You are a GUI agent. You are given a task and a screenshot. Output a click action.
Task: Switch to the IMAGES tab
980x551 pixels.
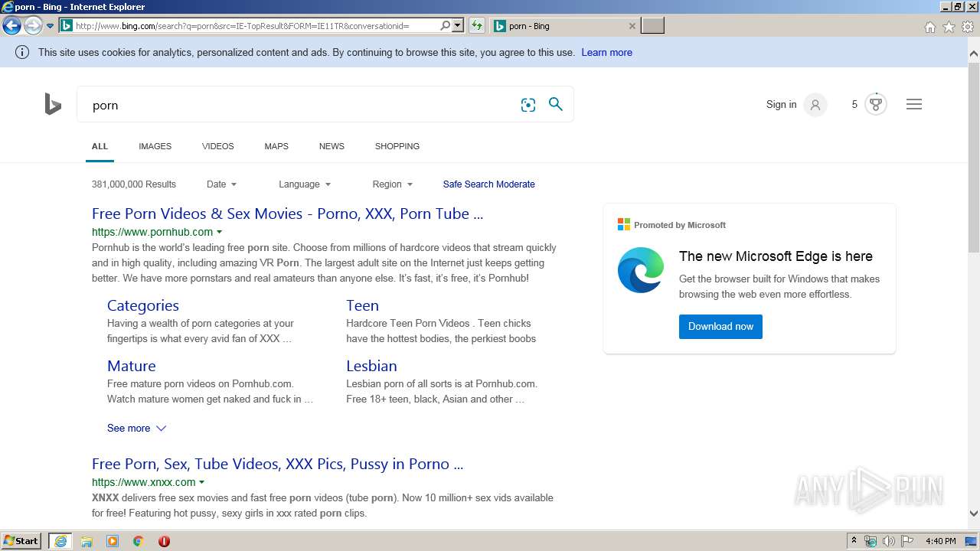pos(155,146)
